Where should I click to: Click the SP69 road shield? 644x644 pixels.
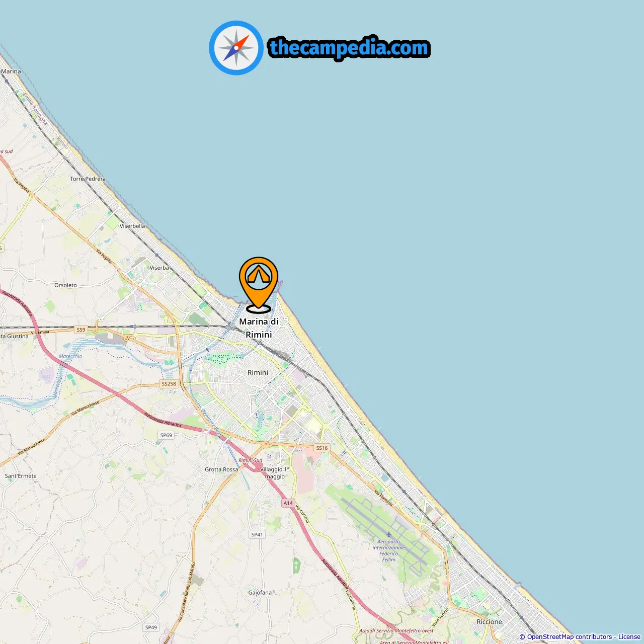click(x=166, y=436)
